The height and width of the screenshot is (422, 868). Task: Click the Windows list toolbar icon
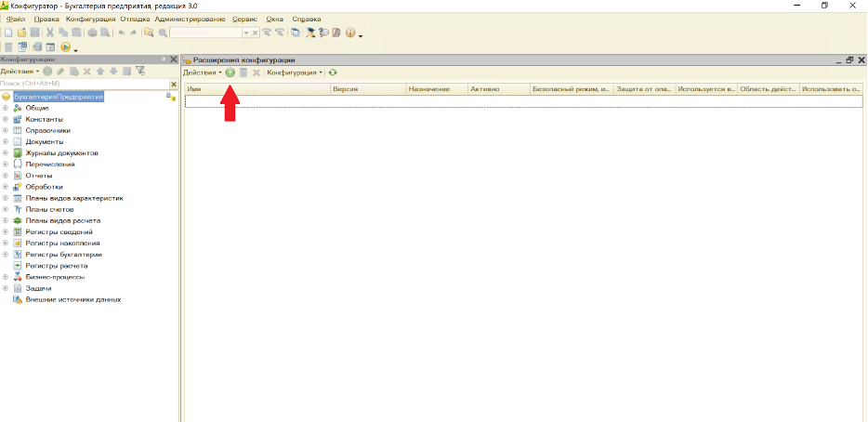coord(296,33)
